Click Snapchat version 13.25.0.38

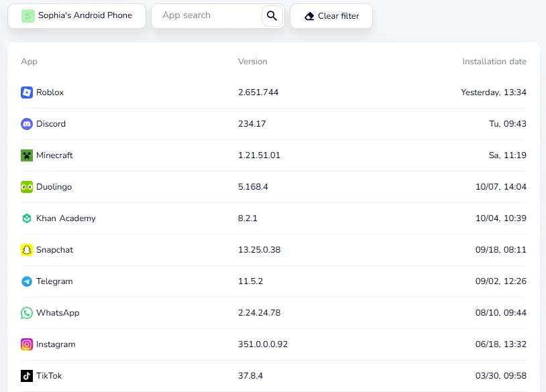coord(260,250)
